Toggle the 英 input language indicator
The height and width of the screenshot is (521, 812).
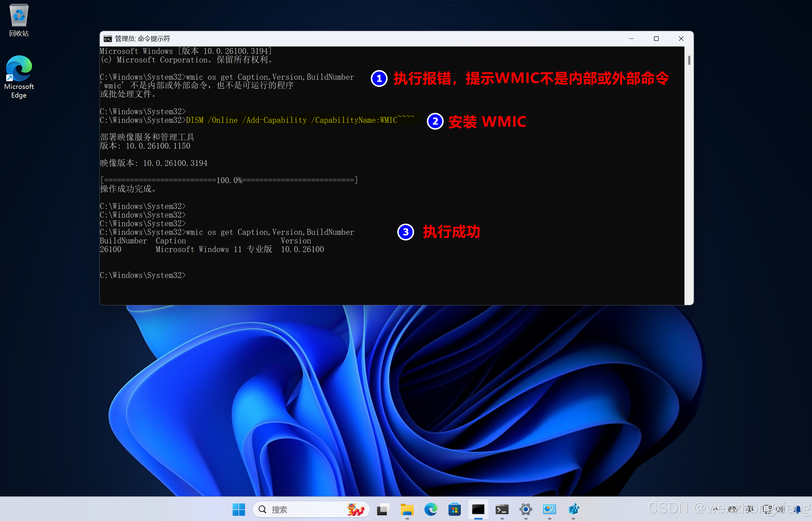[750, 509]
